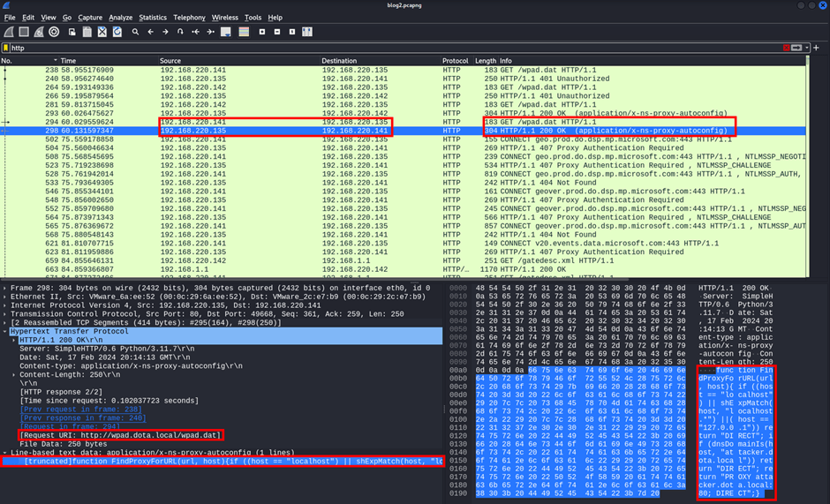The height and width of the screenshot is (504, 830).
Task: Open the View menu
Action: 49,18
